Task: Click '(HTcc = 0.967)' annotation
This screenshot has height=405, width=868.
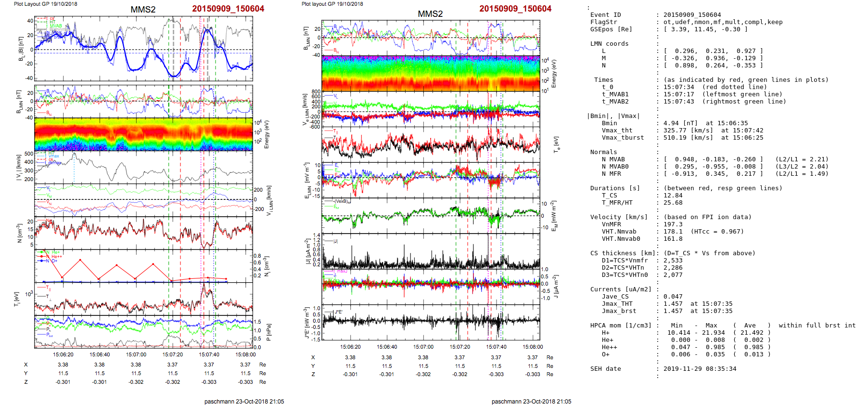Action: [x=717, y=232]
